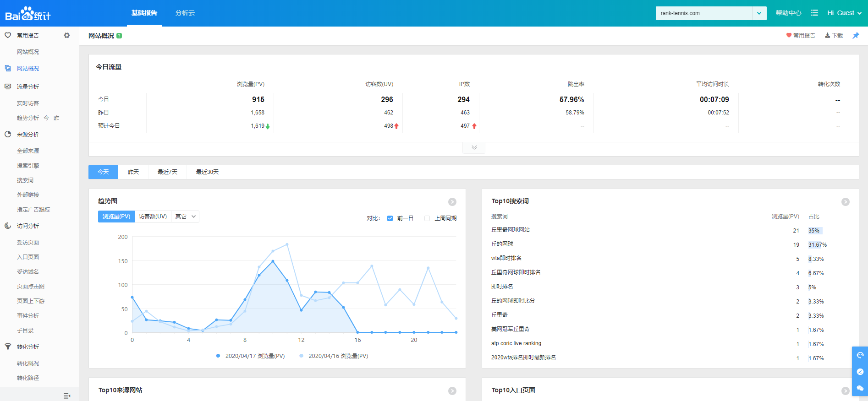Click the heart icon for 常用报告 sidebar
The height and width of the screenshot is (401, 868).
(x=8, y=35)
